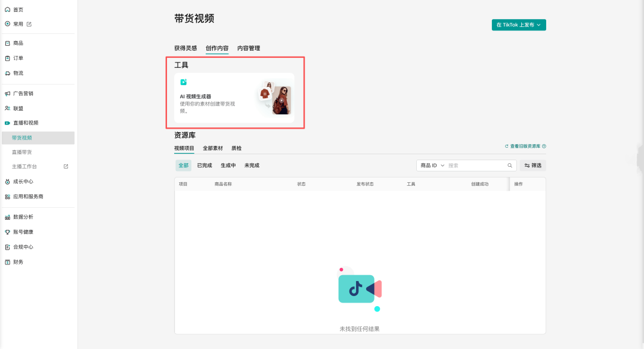
Task: Filter by 已完成 status
Action: point(205,166)
